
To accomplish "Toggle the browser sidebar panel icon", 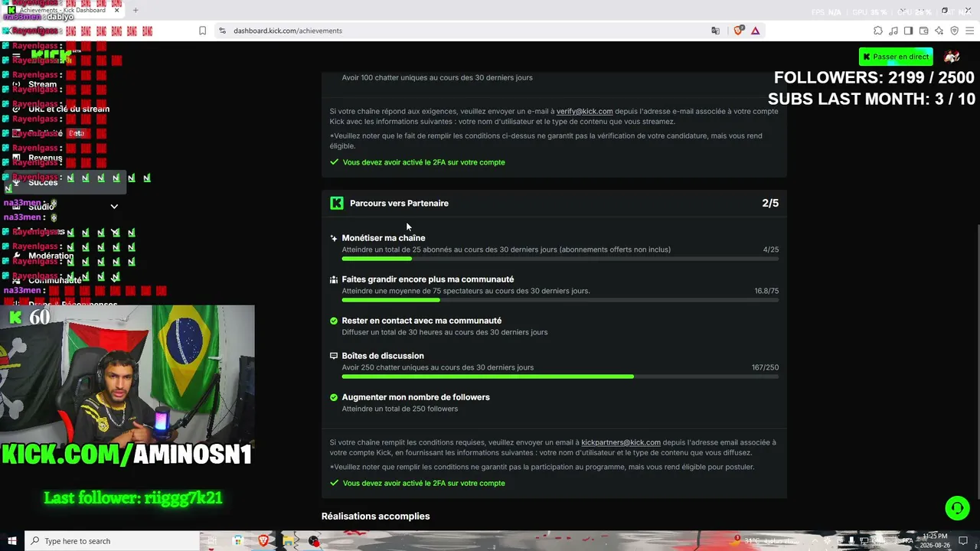I will click(x=908, y=31).
